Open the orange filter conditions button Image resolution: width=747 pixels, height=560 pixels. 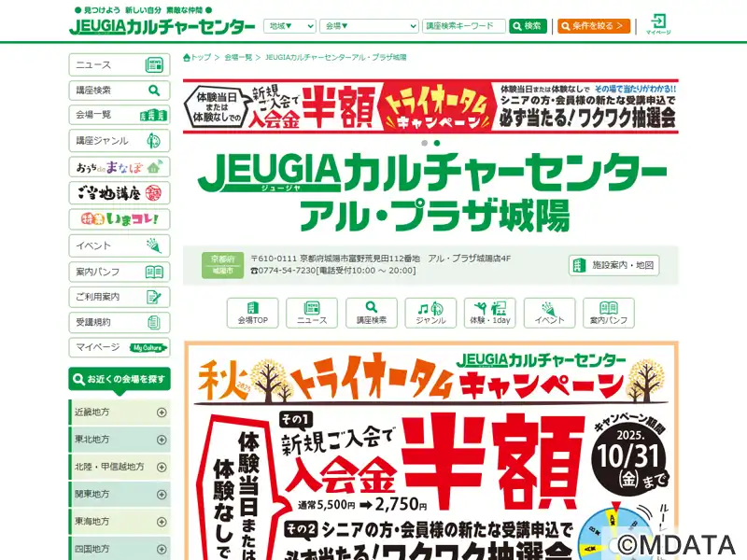594,26
